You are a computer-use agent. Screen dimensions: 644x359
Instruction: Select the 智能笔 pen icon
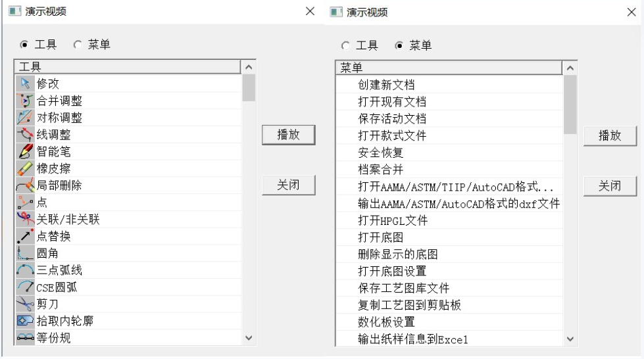(x=25, y=151)
